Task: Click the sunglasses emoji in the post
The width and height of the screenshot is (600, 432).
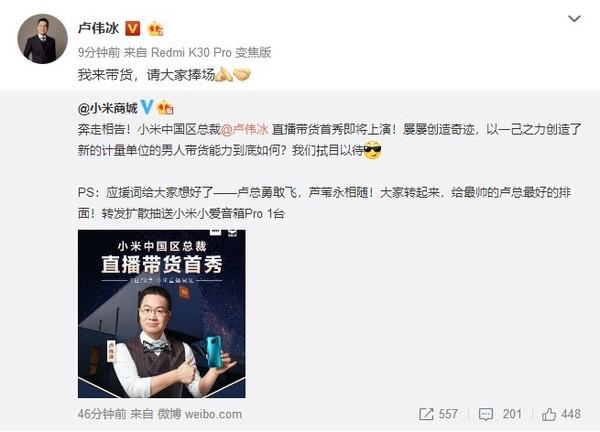Action: point(372,150)
